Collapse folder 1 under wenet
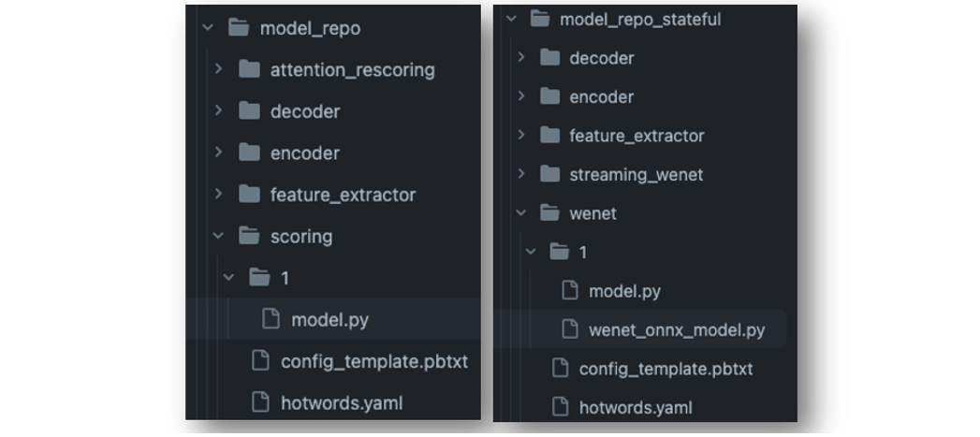The width and height of the screenshot is (980, 437). pos(531,252)
